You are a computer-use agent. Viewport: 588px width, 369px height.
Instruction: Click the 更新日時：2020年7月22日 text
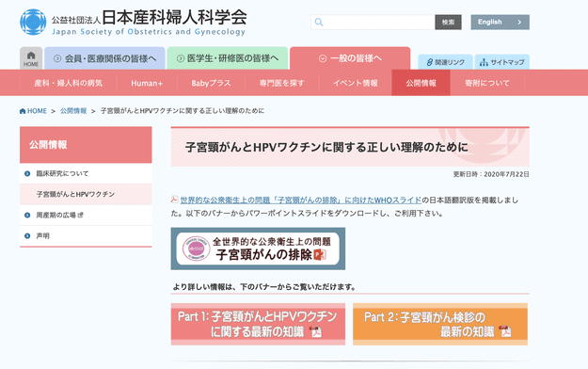491,174
